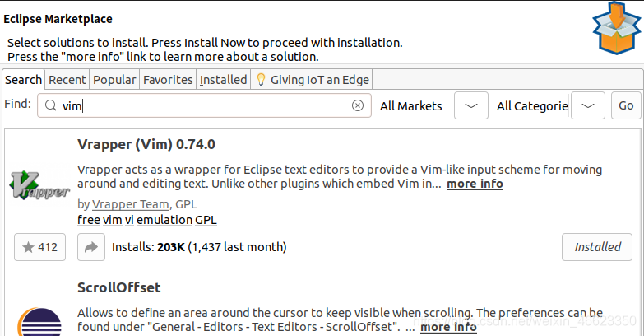Switch to the Recent tab
The width and height of the screenshot is (644, 336).
coord(67,80)
